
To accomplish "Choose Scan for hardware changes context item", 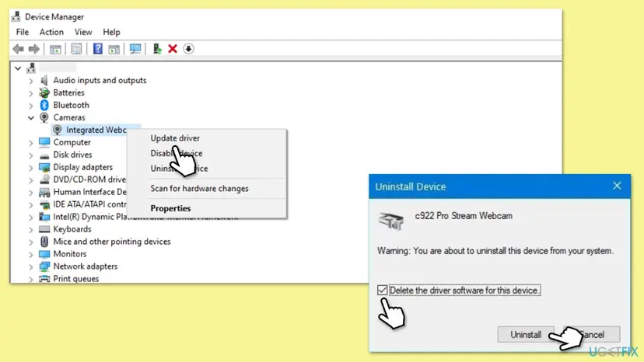I will (x=199, y=189).
